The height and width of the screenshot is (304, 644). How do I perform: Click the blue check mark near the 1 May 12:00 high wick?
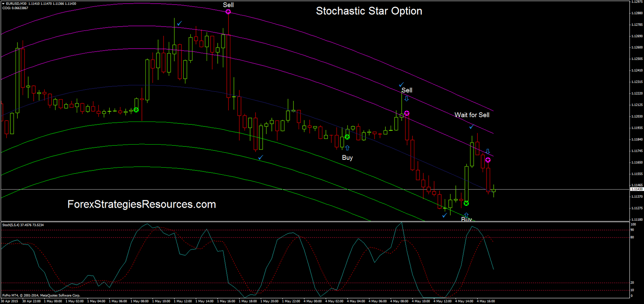tap(179, 23)
